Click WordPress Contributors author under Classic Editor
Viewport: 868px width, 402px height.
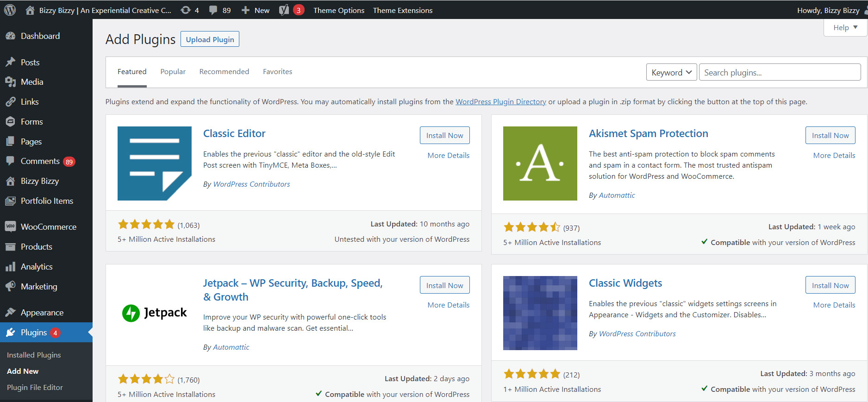pyautogui.click(x=251, y=184)
